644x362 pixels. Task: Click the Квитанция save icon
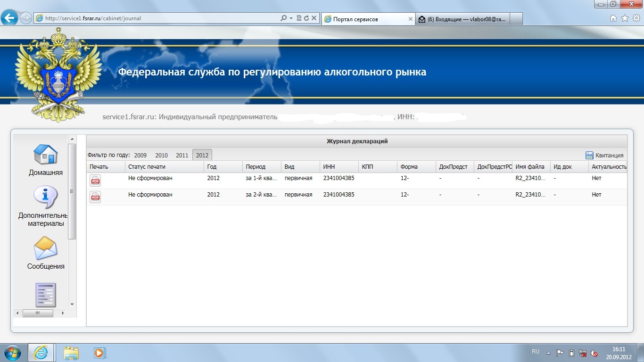pyautogui.click(x=589, y=155)
